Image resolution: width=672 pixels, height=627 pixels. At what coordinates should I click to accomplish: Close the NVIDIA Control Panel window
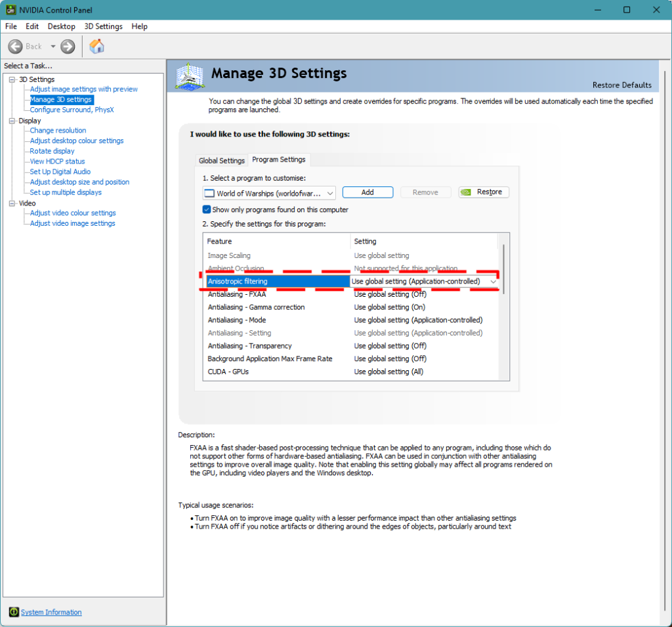pos(656,10)
